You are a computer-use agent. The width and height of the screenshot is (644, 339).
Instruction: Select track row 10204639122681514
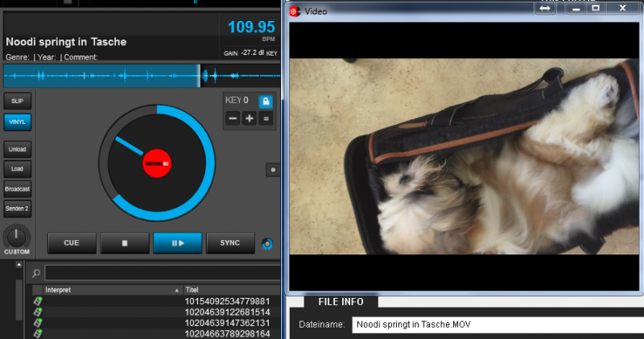click(156, 312)
